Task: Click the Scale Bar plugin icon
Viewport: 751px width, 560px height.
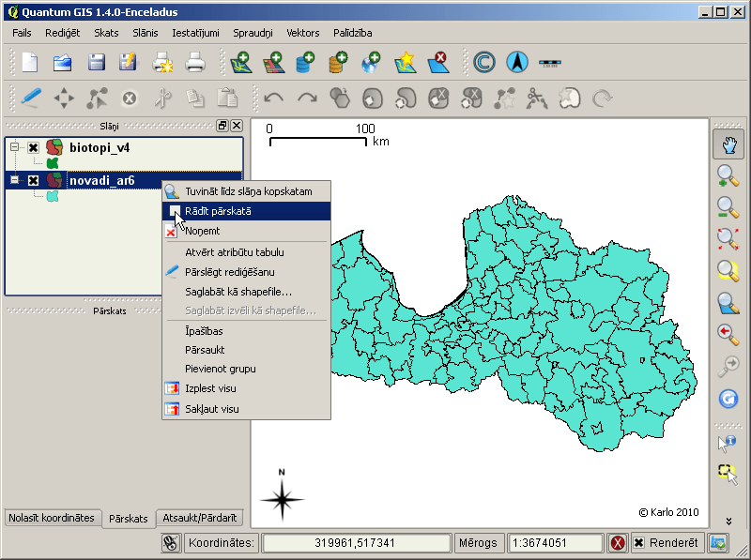Action: (x=550, y=63)
